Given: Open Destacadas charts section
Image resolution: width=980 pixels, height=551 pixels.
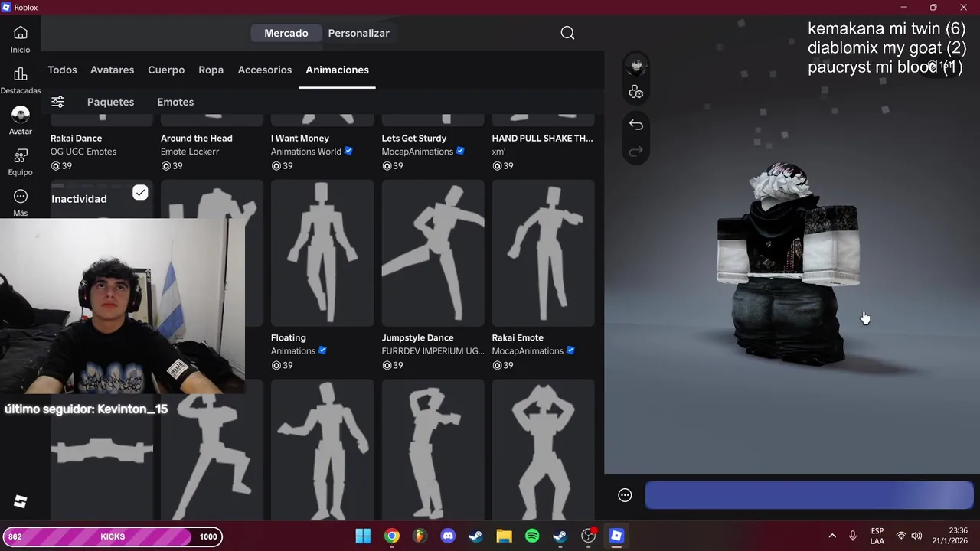Looking at the screenshot, I should click(21, 80).
